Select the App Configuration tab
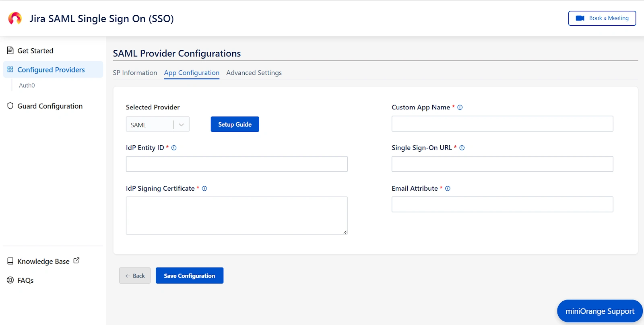This screenshot has height=325, width=644. [x=192, y=73]
